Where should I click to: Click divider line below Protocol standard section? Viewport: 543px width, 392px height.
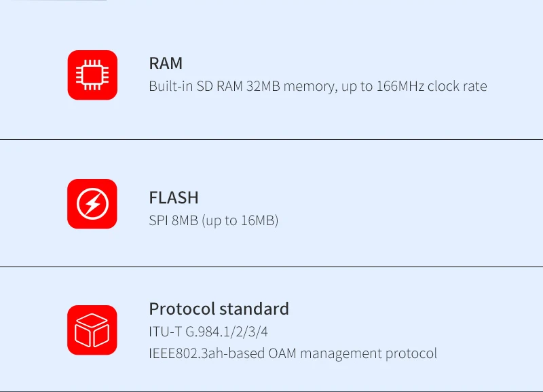271,391
